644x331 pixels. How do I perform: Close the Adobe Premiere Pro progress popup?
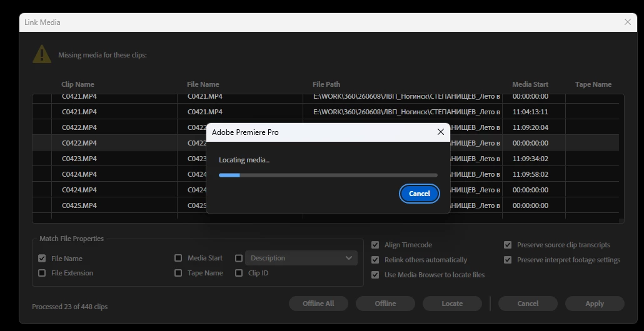[x=440, y=132]
